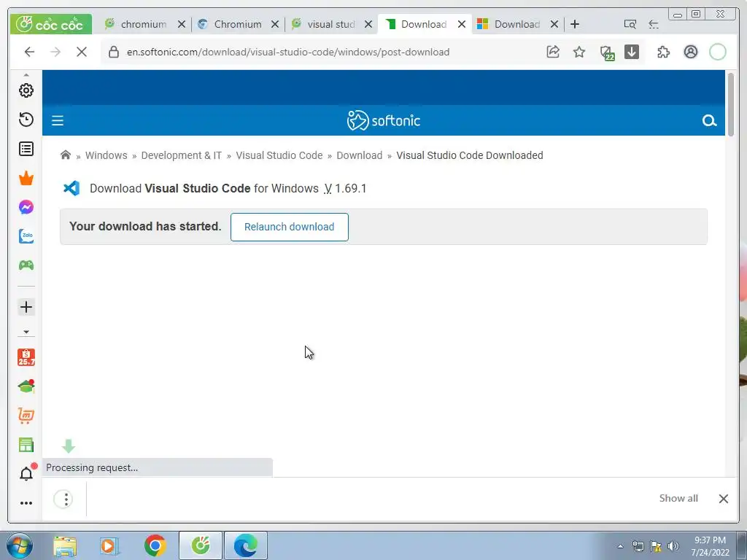The width and height of the screenshot is (747, 560).
Task: Open Google Chrome from taskbar
Action: [155, 545]
